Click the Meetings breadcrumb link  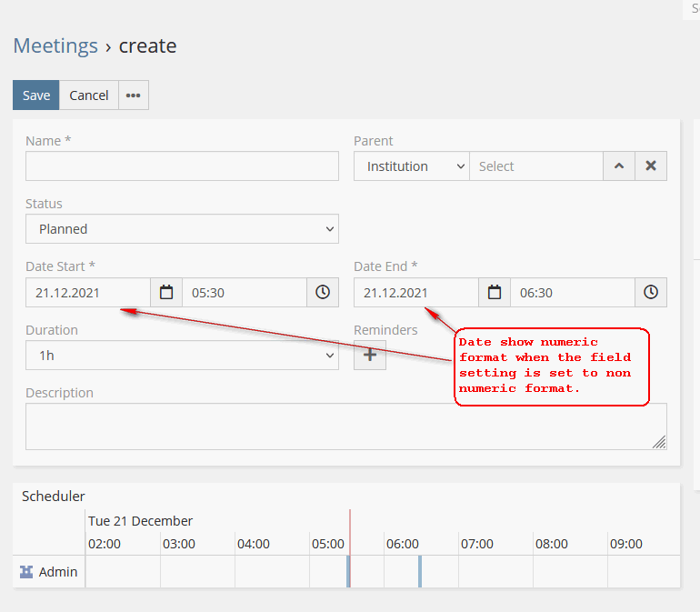pos(55,45)
